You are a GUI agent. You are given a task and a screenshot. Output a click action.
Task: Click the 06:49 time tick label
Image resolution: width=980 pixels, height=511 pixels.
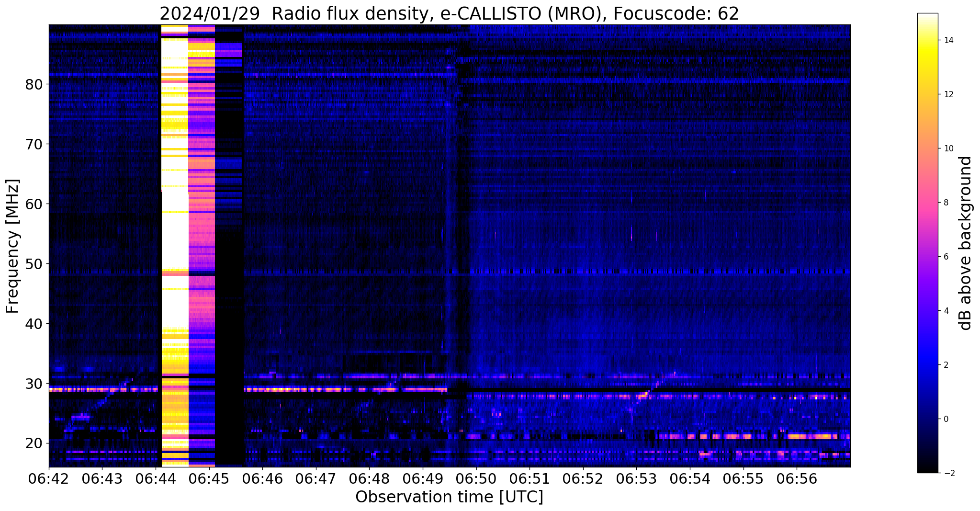tap(423, 479)
